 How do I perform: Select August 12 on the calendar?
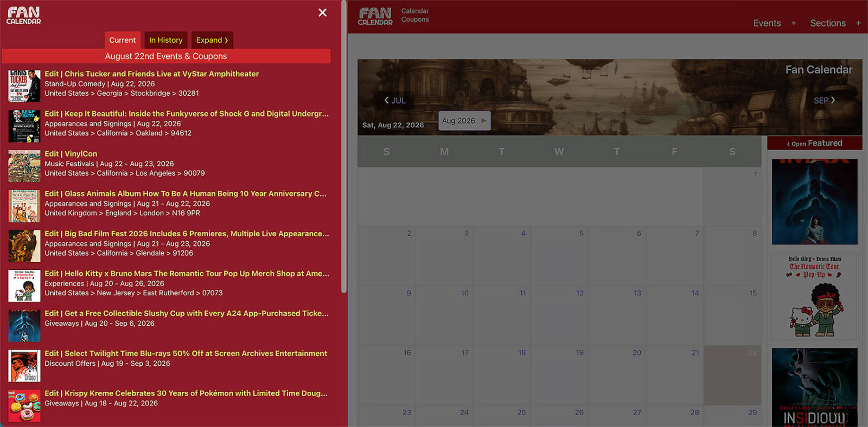(x=559, y=316)
